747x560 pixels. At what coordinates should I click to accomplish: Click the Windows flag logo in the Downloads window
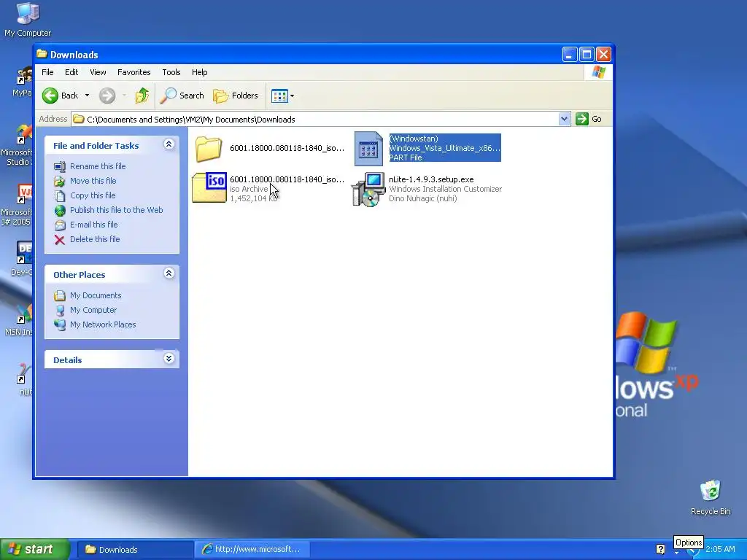point(598,72)
